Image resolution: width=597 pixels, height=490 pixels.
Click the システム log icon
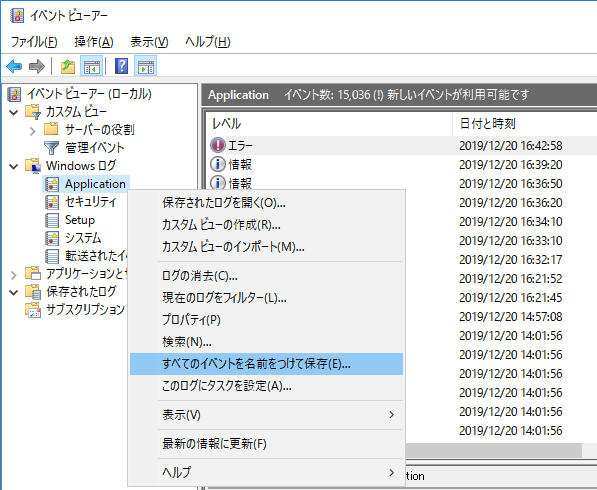coord(52,238)
